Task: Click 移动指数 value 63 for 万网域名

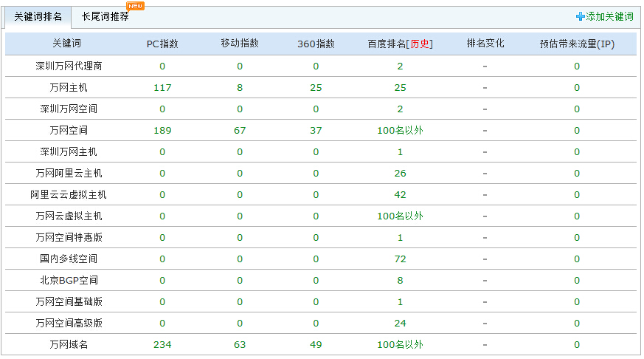Action: coord(240,345)
